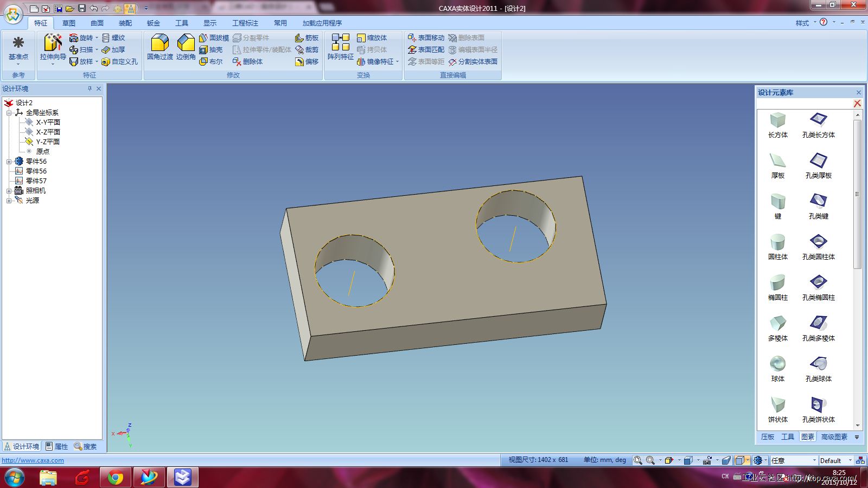This screenshot has height=488, width=868.
Task: Click the 表面移动 move face tool
Action: (x=426, y=38)
